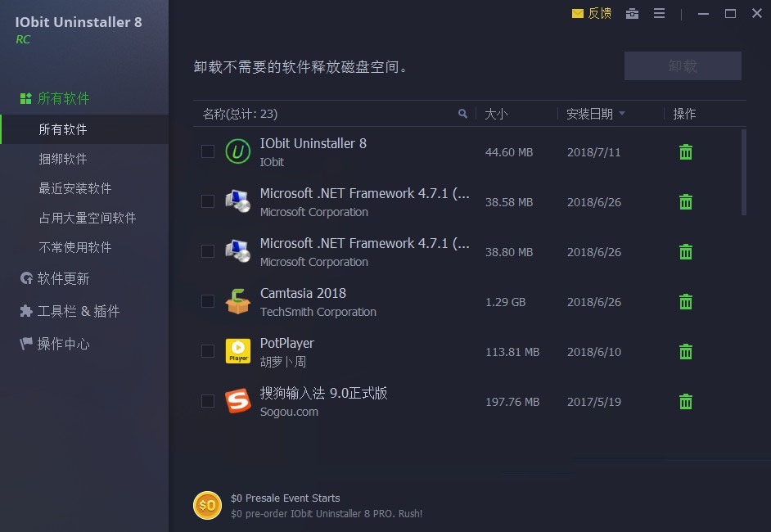
Task: Click the PotPlayer application logo
Action: coord(237,351)
